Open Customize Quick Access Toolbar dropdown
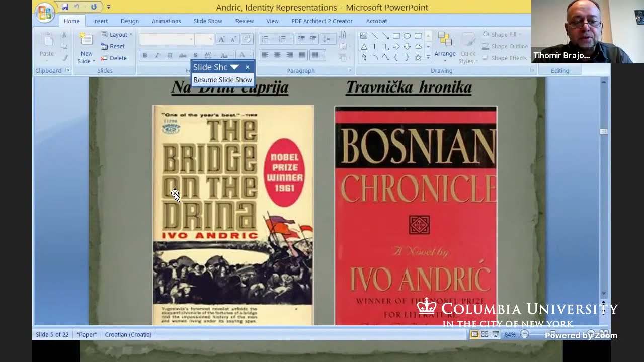The image size is (644, 362). click(108, 7)
